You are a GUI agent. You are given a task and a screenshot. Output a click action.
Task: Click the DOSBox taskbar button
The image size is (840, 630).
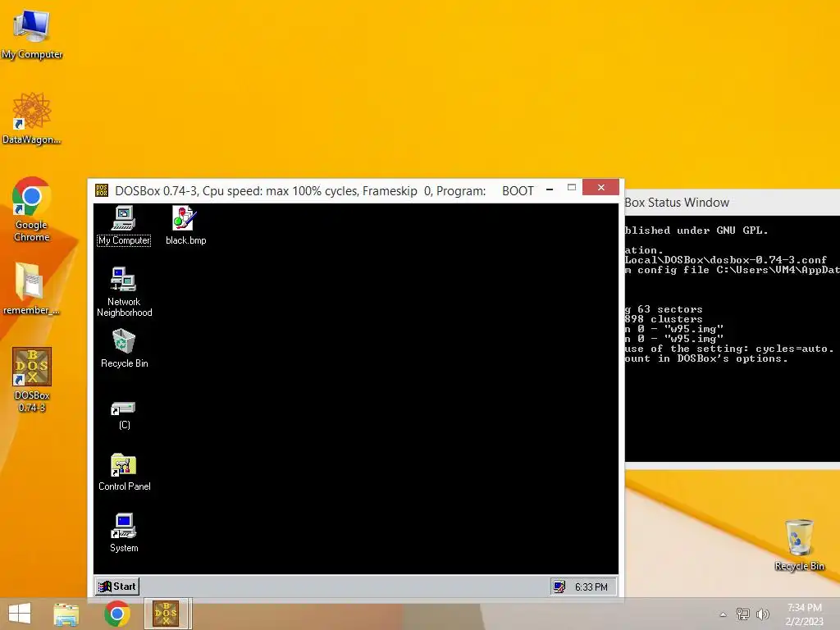click(167, 614)
